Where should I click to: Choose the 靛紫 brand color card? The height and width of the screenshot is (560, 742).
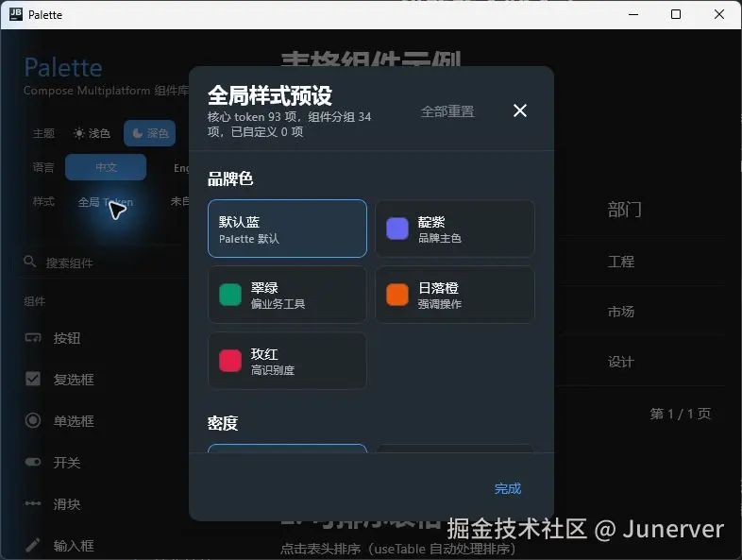tap(455, 229)
